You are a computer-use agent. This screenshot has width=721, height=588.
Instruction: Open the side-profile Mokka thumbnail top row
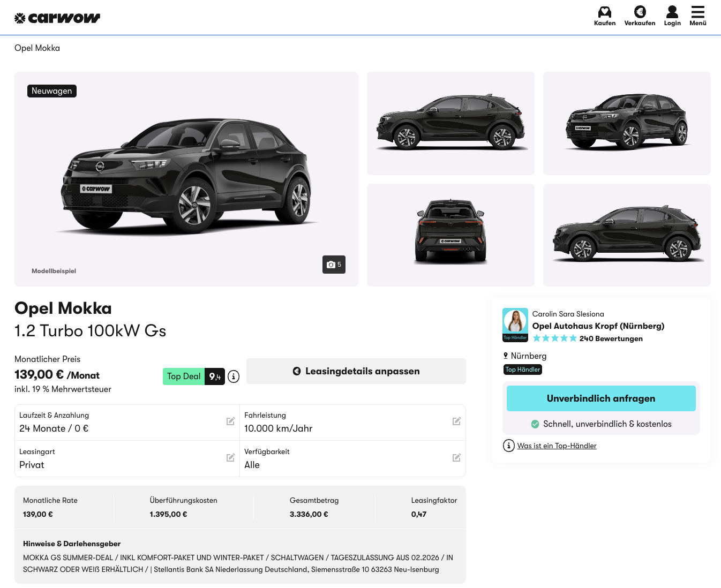point(450,123)
